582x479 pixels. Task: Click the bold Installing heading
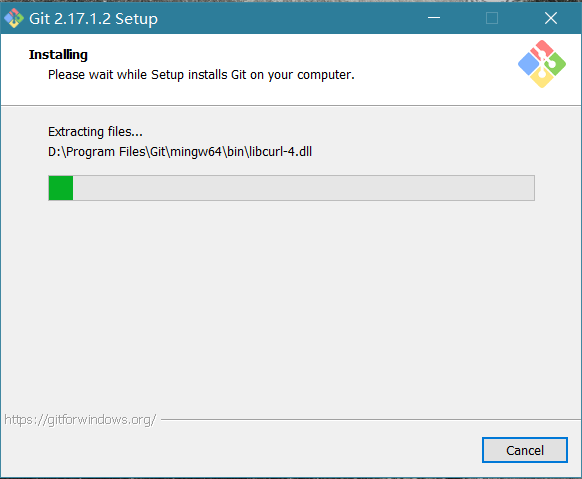tap(58, 55)
